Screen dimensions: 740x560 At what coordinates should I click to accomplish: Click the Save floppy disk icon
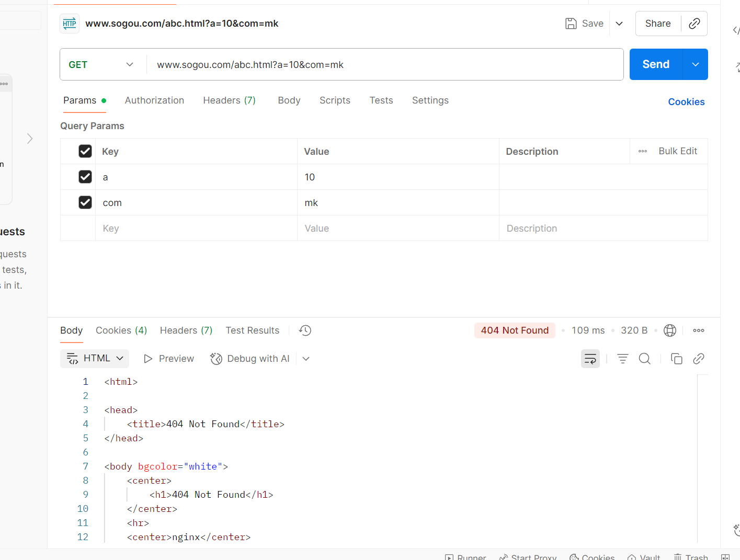tap(571, 24)
